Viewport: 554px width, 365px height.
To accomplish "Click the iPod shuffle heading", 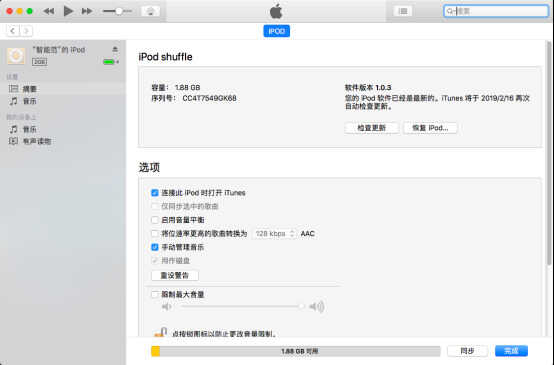I will pos(165,57).
